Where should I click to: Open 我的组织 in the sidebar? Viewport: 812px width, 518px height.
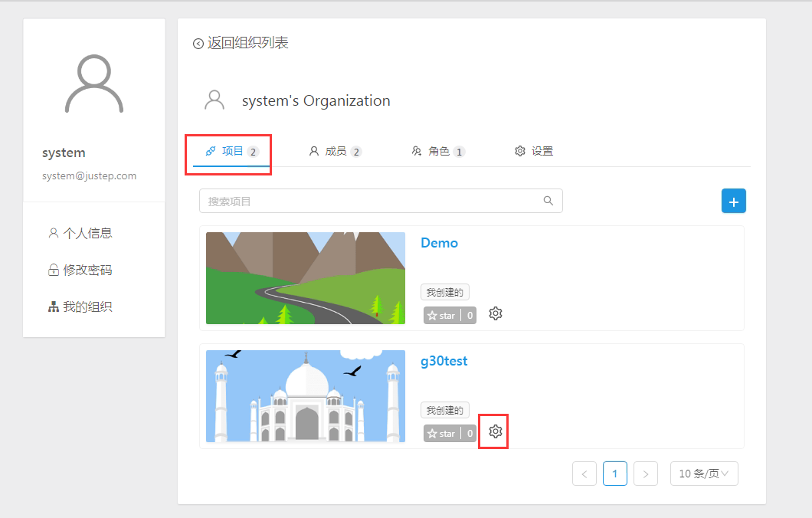(x=80, y=307)
